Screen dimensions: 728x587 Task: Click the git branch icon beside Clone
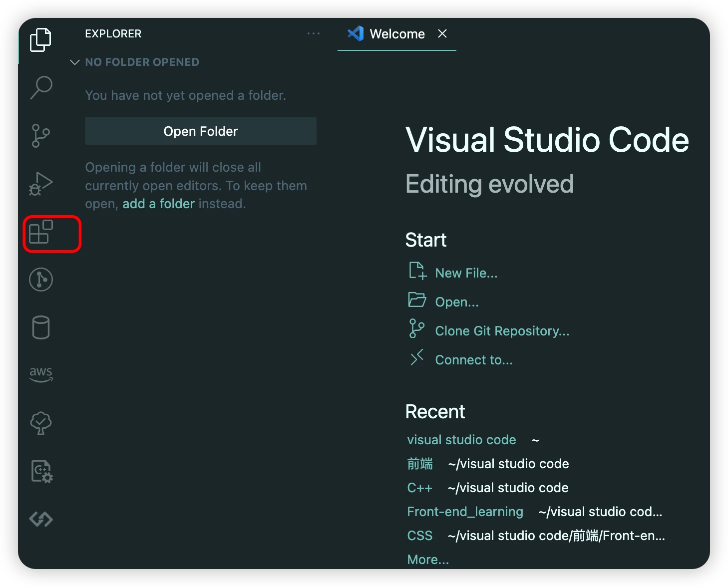click(x=417, y=328)
